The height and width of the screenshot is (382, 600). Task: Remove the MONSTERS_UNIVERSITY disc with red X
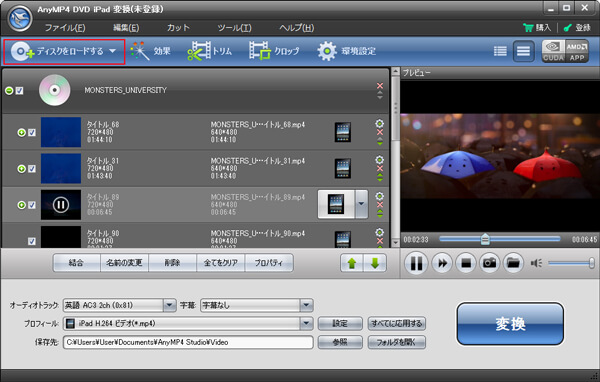(x=380, y=86)
